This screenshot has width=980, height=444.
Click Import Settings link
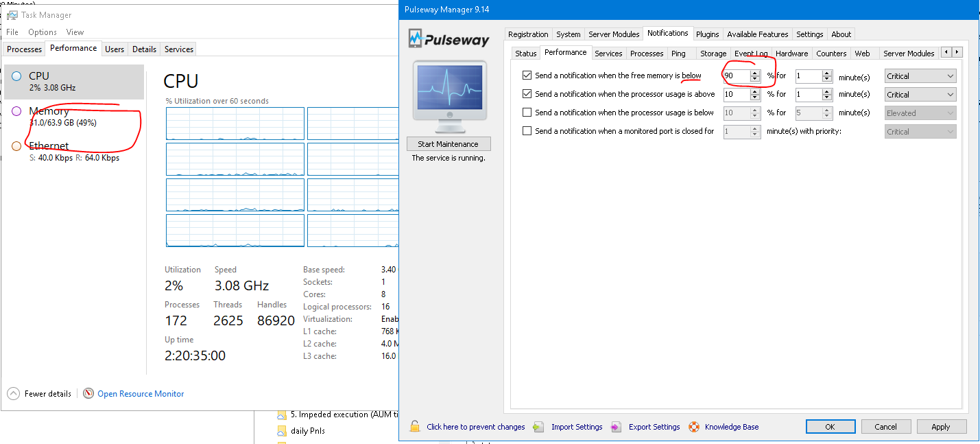pos(577,427)
